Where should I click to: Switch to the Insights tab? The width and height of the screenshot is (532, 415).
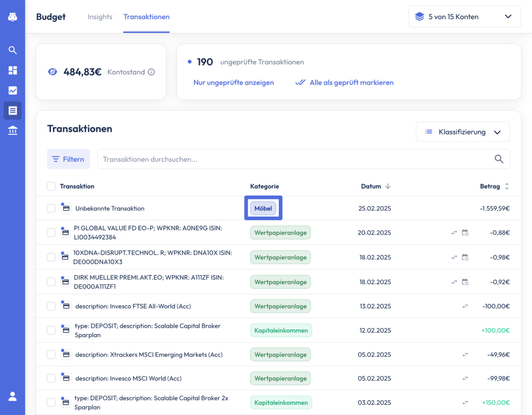click(x=100, y=17)
